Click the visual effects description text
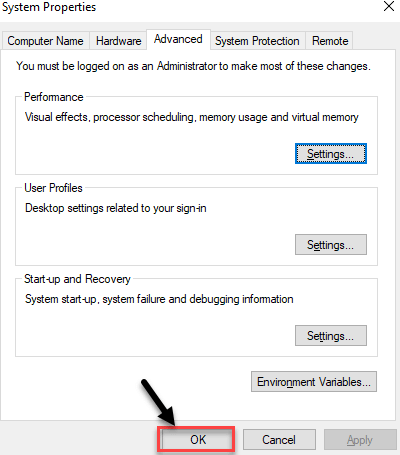 click(x=192, y=117)
